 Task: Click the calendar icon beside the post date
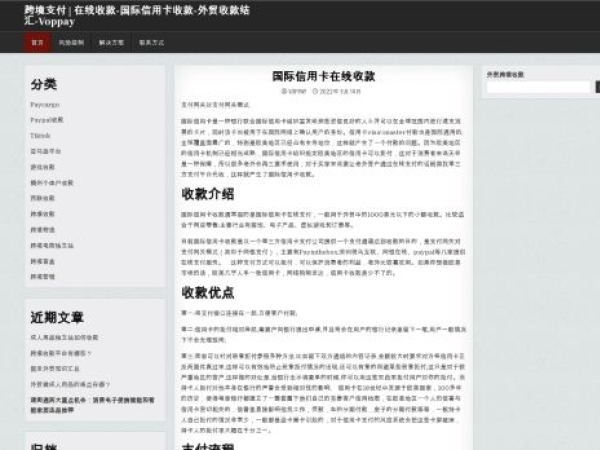coord(316,91)
